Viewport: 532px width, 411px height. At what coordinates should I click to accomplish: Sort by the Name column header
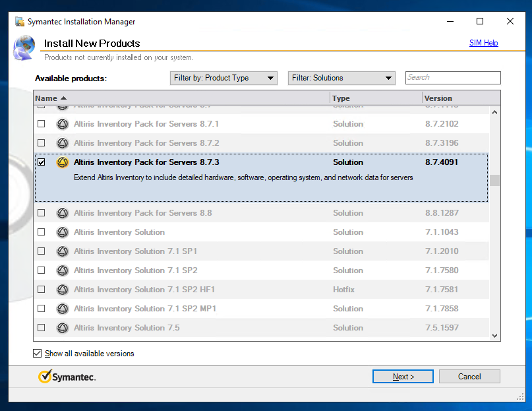click(x=182, y=98)
